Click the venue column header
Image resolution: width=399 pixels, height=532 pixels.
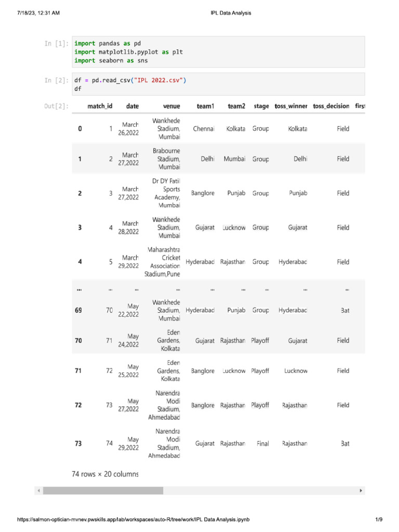(x=171, y=106)
